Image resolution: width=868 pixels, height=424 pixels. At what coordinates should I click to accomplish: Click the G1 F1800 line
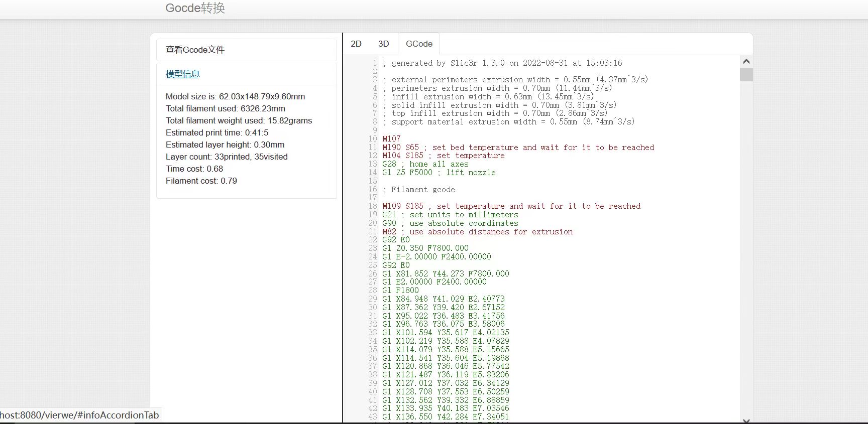coord(400,291)
